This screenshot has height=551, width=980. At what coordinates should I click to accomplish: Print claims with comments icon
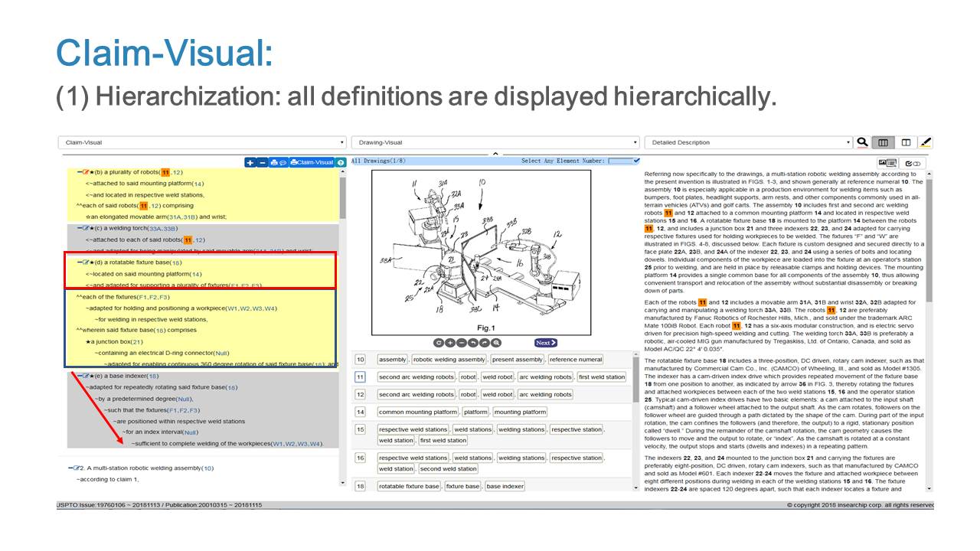point(279,162)
